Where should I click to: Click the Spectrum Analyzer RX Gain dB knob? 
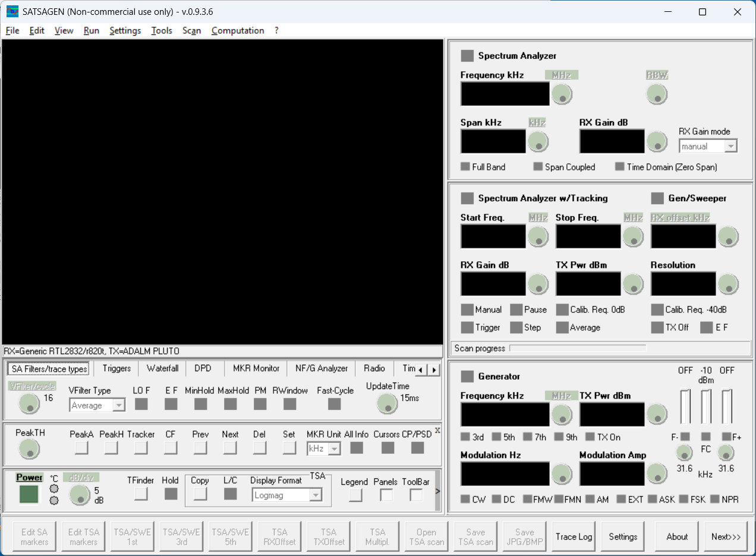(x=657, y=141)
